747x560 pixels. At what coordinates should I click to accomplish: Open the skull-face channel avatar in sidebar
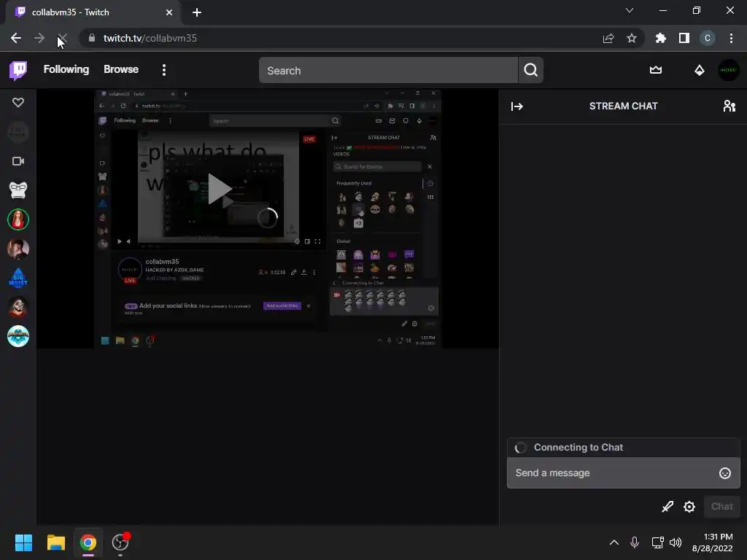point(18,307)
